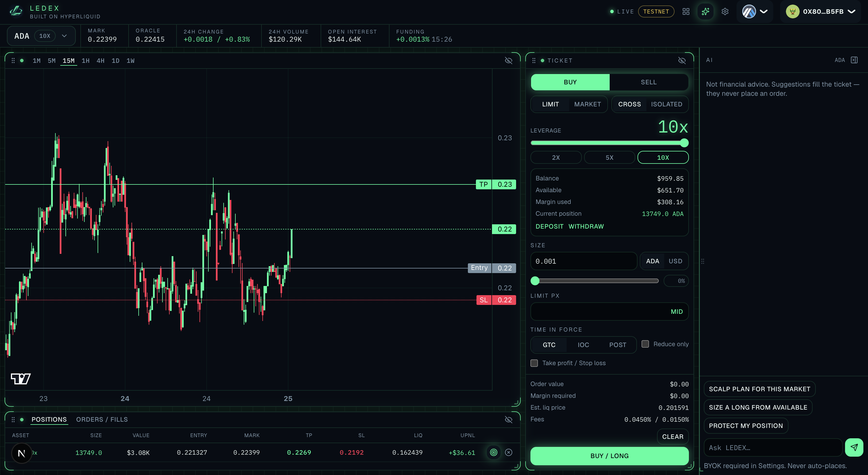The height and width of the screenshot is (475, 868).
Task: Choose PROTECT MY POSITION suggestion
Action: [x=746, y=426]
